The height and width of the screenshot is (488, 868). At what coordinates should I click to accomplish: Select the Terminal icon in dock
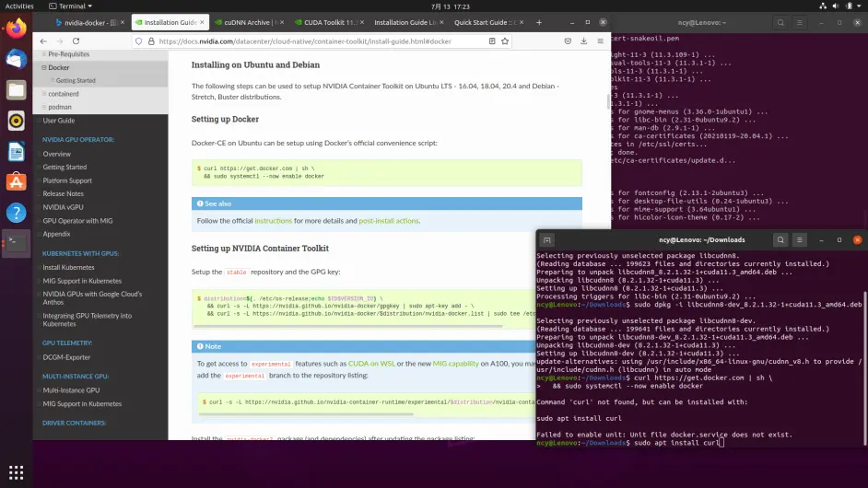click(16, 243)
